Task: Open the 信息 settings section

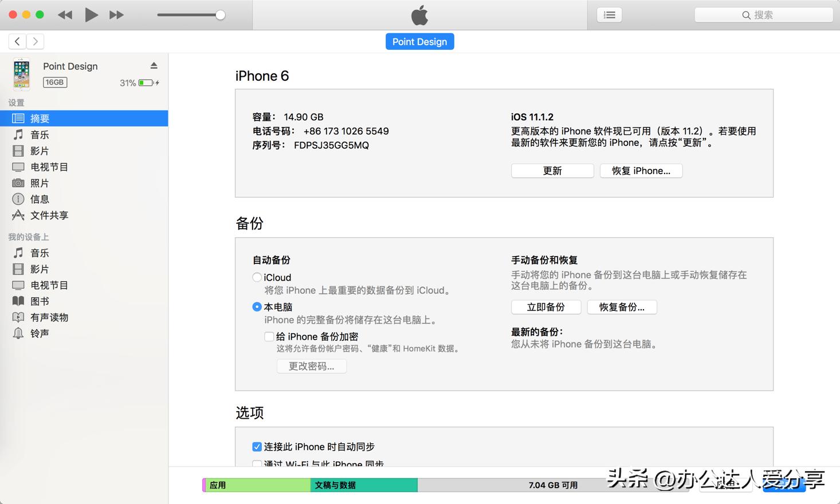Action: click(x=39, y=199)
